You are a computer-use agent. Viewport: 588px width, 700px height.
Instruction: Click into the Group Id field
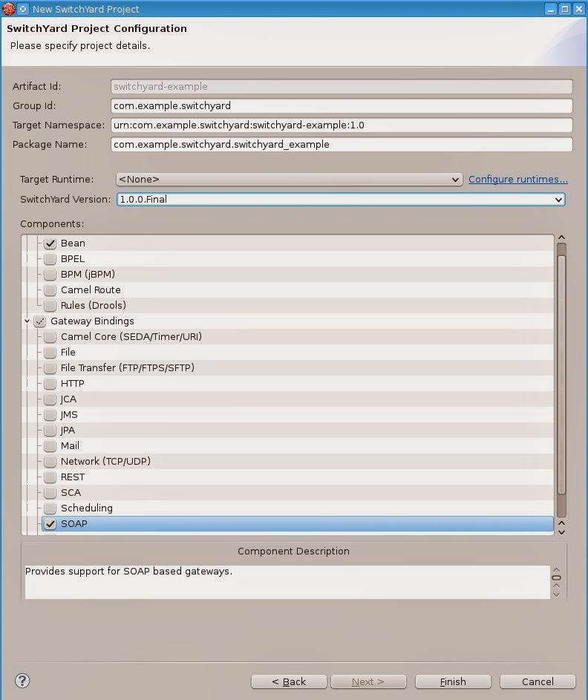pos(342,106)
